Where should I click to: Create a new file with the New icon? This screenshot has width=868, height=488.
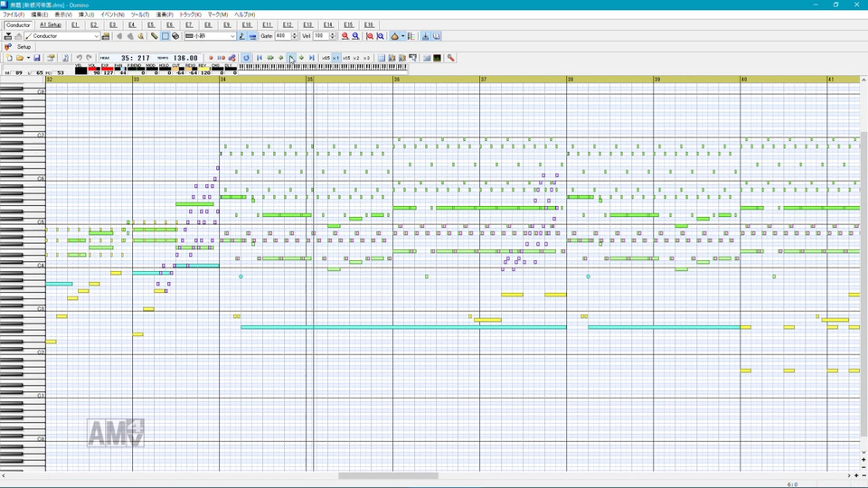9,58
